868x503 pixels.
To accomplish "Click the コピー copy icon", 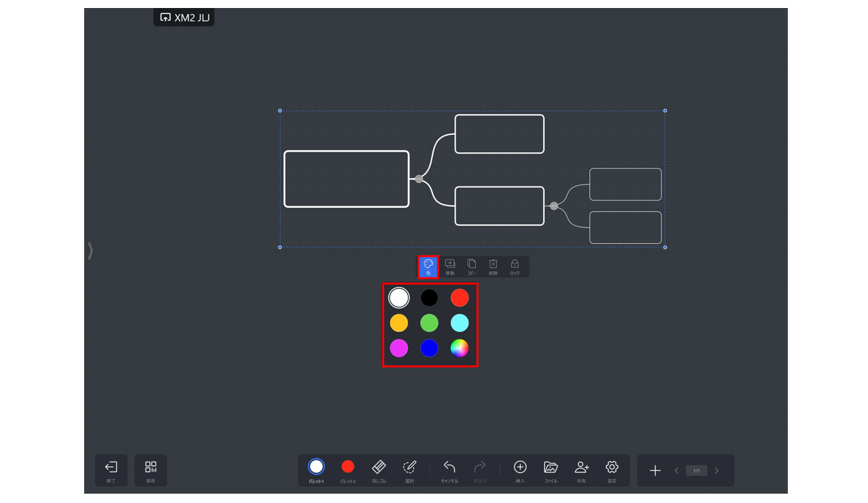I will click(472, 267).
